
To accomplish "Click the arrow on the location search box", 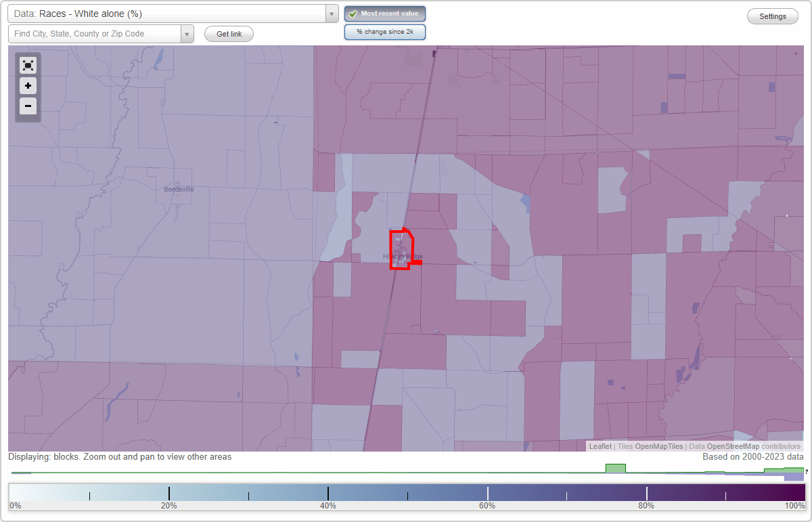I will 187,33.
